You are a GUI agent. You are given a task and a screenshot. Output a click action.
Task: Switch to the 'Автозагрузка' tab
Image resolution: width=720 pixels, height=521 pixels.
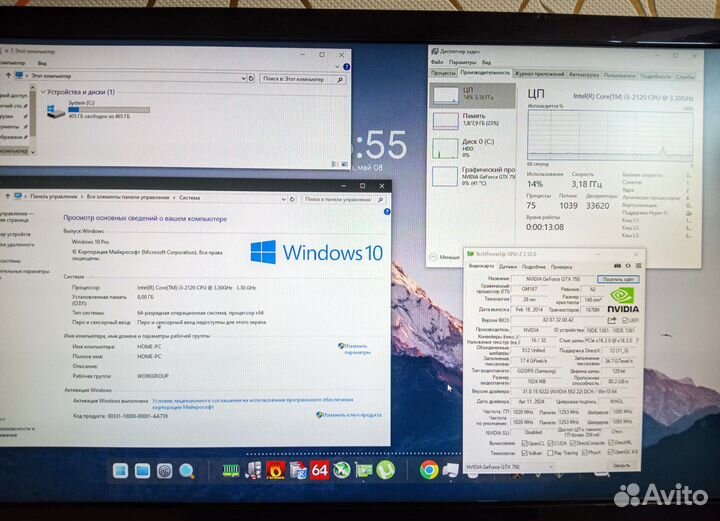click(584, 74)
